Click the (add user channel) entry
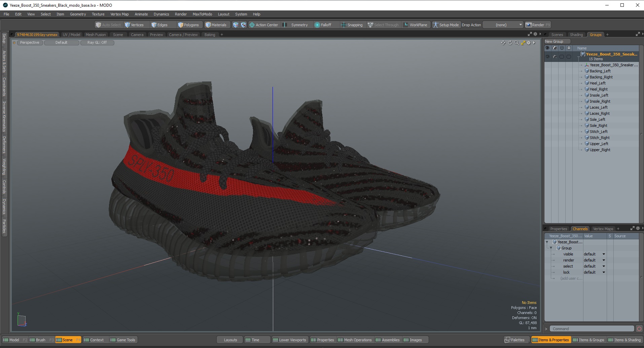This screenshot has width=644, height=348. click(571, 278)
